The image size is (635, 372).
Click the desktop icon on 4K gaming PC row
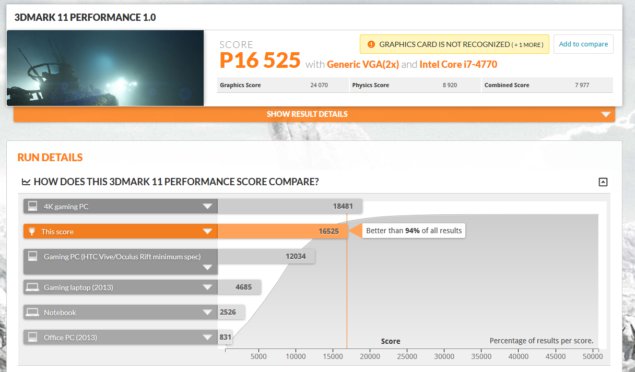pos(32,206)
